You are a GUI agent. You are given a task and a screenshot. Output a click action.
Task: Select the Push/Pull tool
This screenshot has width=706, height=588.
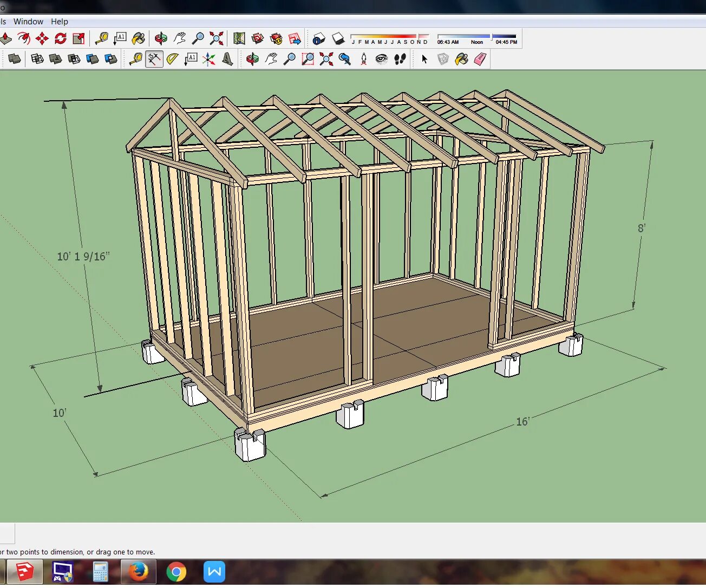pos(5,38)
